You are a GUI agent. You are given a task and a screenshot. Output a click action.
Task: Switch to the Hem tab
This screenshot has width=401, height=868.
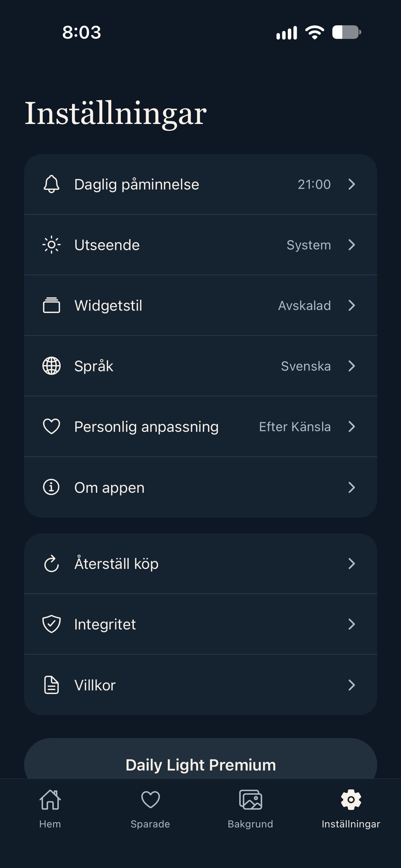[50, 809]
